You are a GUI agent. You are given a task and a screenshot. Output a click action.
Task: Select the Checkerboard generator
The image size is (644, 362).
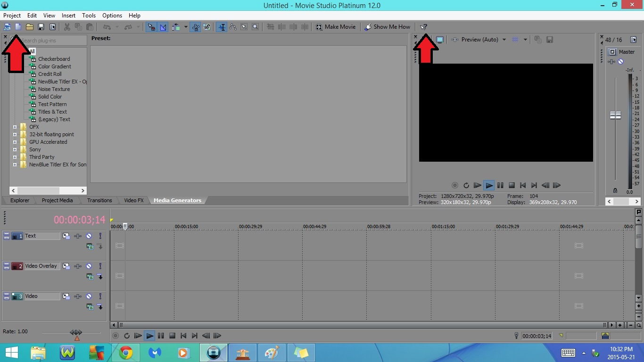tap(54, 59)
